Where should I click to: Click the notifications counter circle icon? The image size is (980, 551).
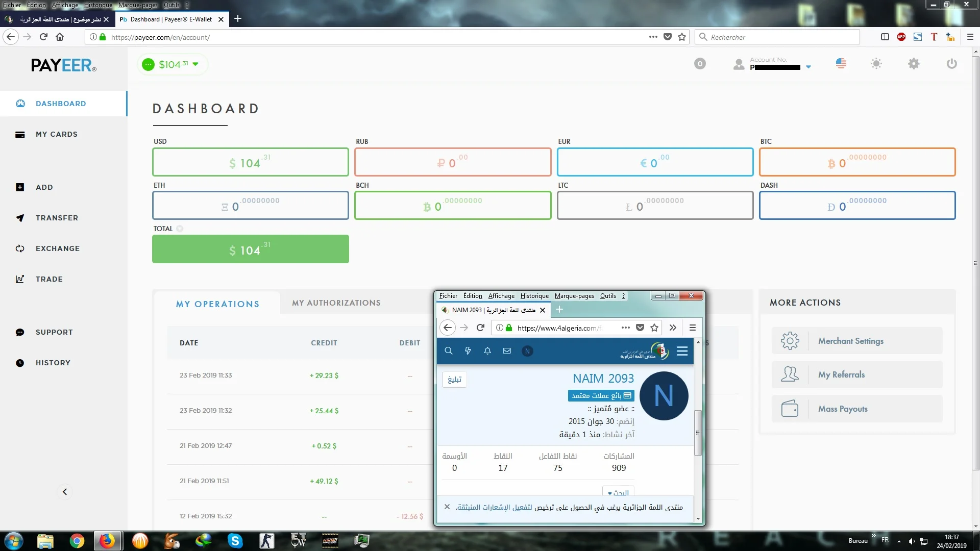click(700, 64)
